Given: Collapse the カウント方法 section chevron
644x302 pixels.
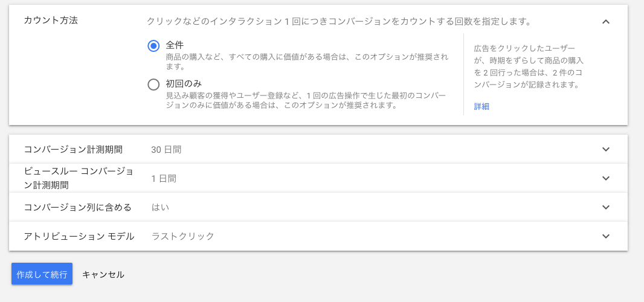Looking at the screenshot, I should 606,22.
